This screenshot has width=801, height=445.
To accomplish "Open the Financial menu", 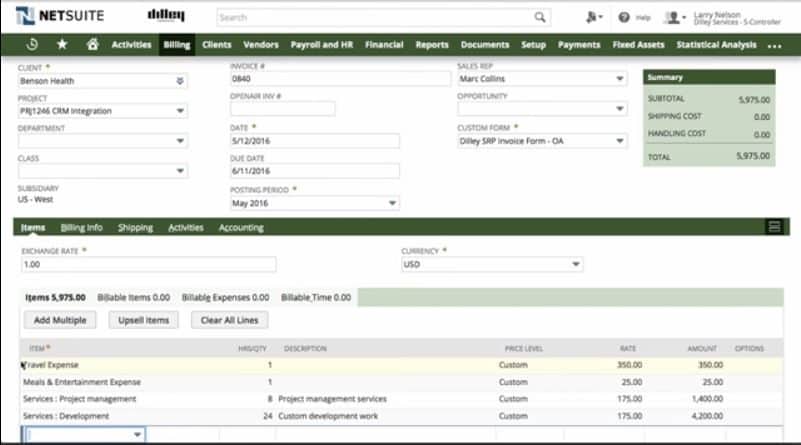I will click(x=384, y=45).
